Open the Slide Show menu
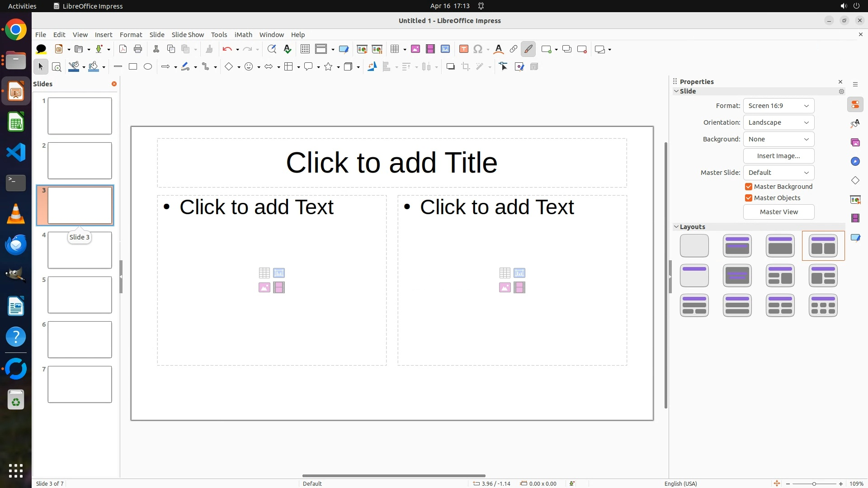The height and width of the screenshot is (488, 868). point(188,35)
